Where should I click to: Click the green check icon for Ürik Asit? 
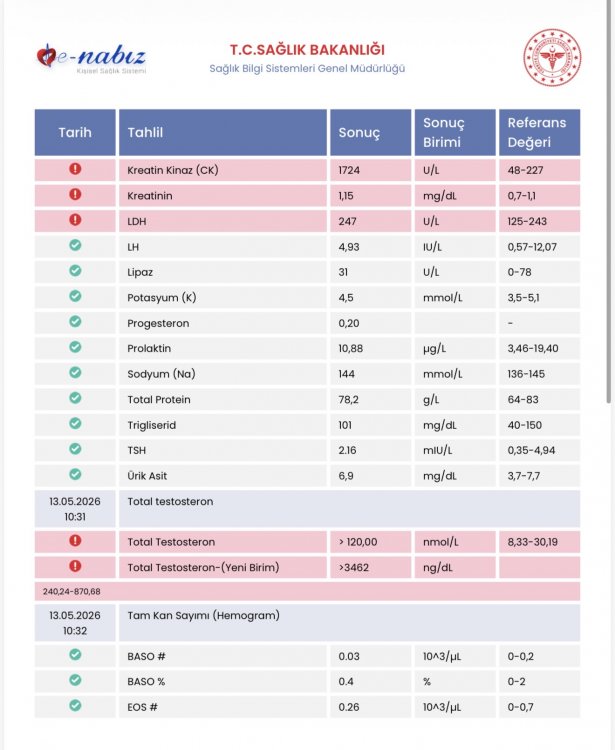tap(75, 474)
